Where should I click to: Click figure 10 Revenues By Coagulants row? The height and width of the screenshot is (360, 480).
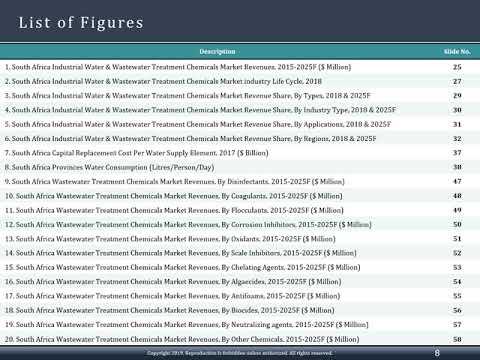(174, 196)
